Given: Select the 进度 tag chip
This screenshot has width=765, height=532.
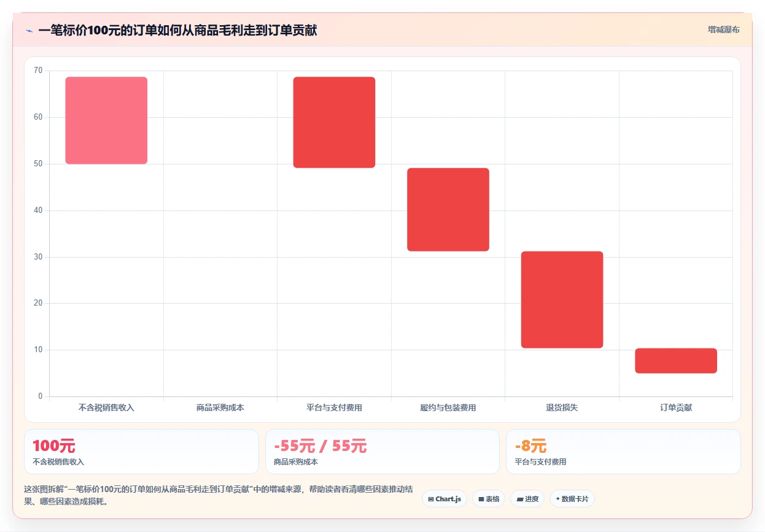Looking at the screenshot, I should tap(527, 499).
